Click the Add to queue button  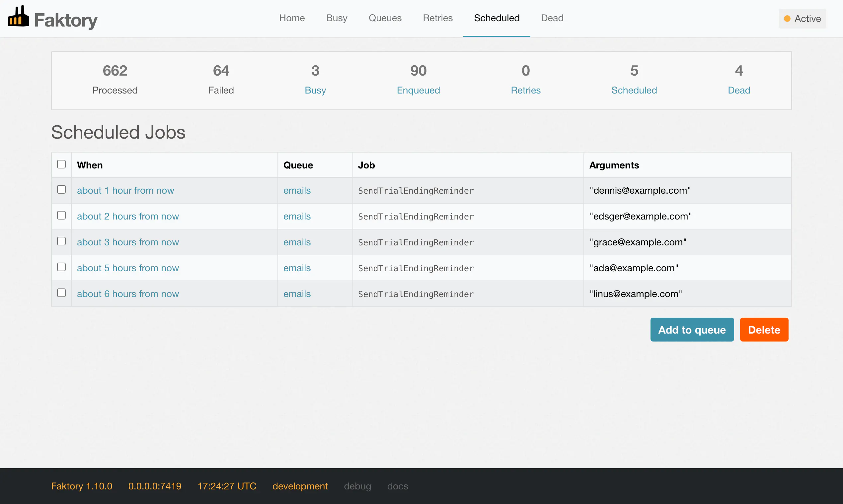click(692, 330)
